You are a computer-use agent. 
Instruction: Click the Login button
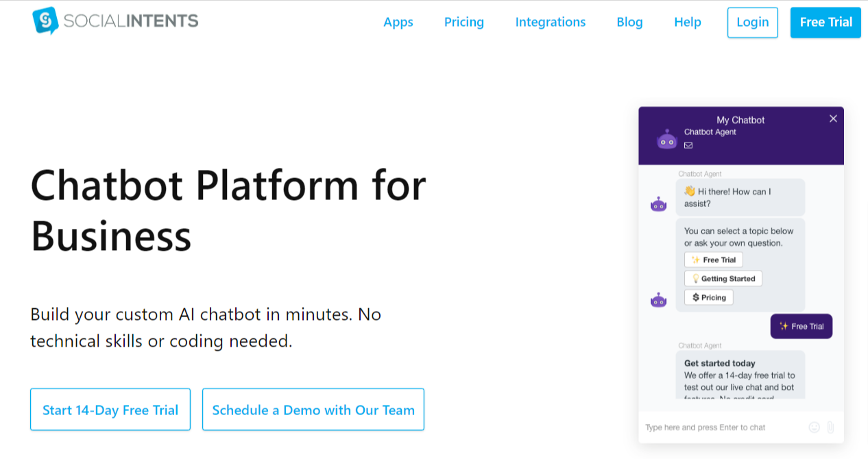(753, 22)
